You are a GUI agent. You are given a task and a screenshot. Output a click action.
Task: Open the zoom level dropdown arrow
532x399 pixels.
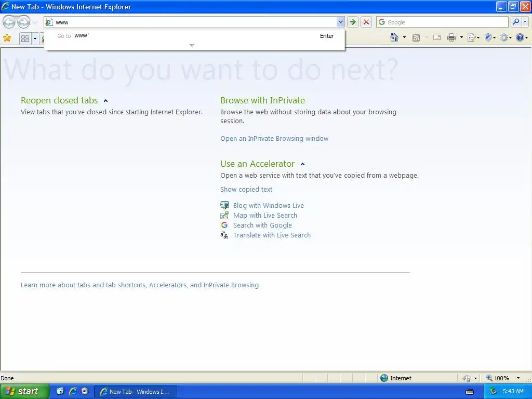[x=518, y=378]
